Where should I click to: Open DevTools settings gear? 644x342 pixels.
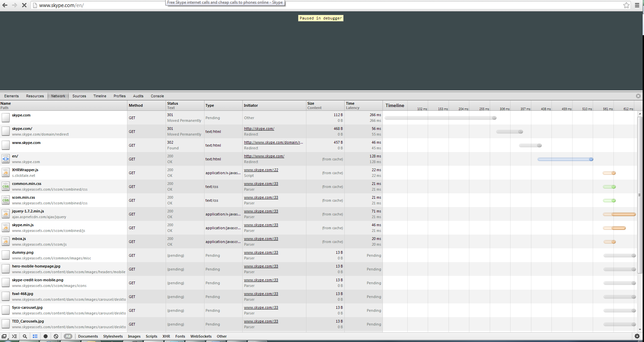[637, 336]
